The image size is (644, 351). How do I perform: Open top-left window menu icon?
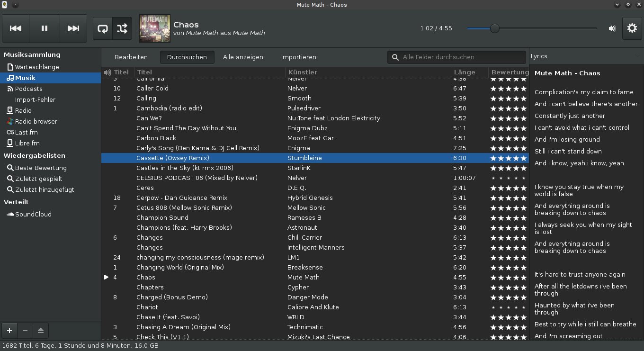tap(4, 5)
